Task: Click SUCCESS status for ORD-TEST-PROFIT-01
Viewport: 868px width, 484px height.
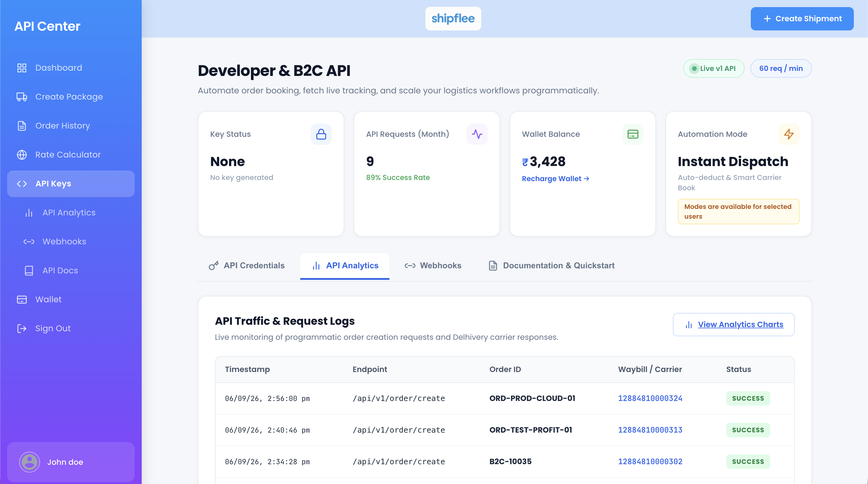Action: point(748,431)
